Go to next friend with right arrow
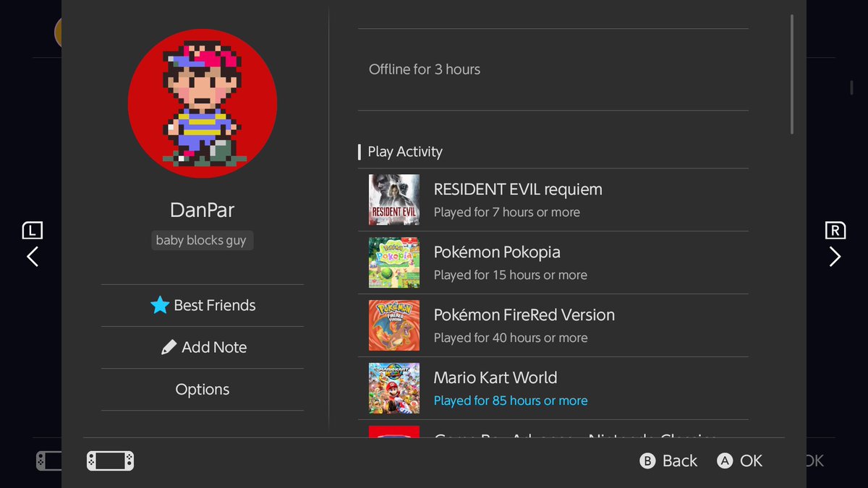Screen dimensions: 868x488 coord(835,257)
